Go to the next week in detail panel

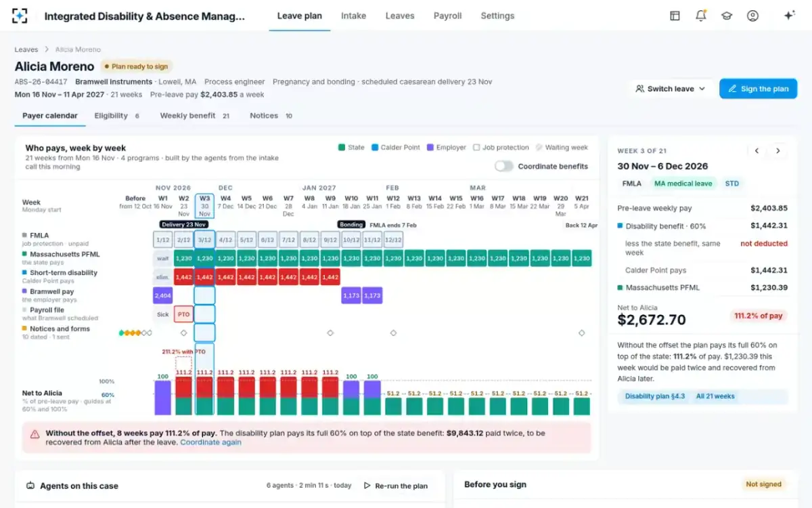[778, 151]
